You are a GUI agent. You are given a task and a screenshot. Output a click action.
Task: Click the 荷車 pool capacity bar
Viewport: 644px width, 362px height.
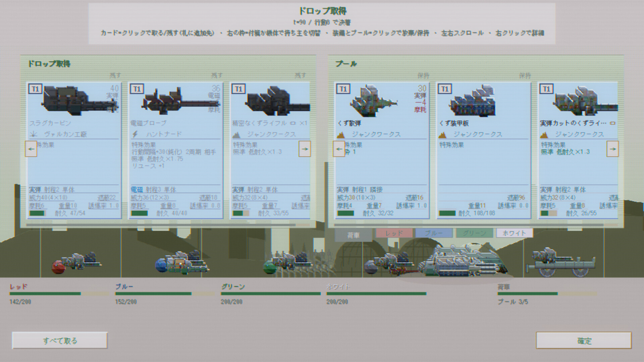click(x=547, y=294)
